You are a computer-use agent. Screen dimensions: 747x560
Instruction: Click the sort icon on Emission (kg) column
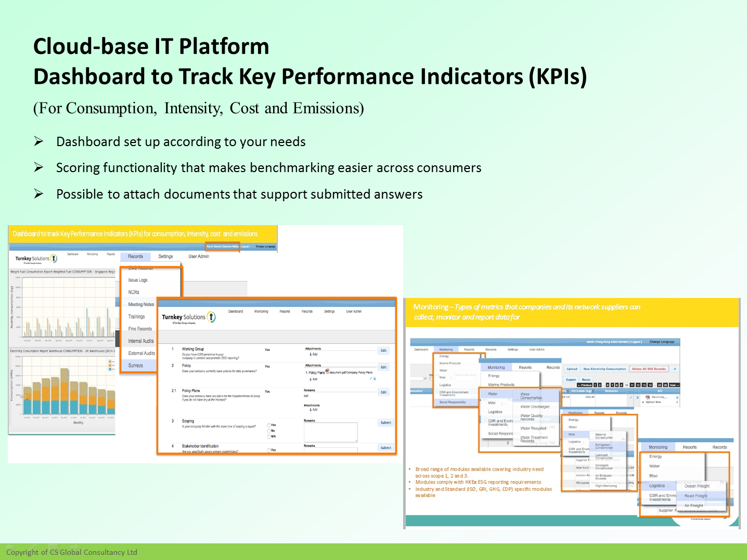[593, 391]
